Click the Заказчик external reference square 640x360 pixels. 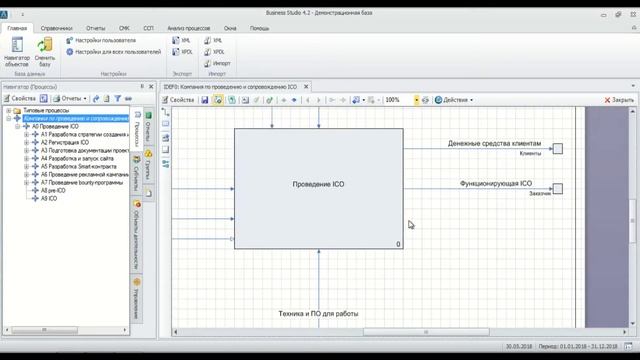(x=558, y=189)
